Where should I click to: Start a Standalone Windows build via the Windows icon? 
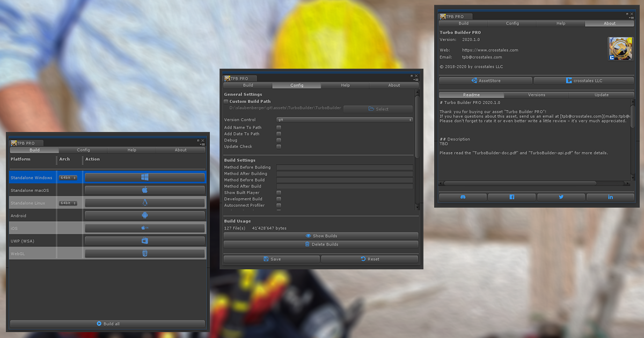point(145,177)
